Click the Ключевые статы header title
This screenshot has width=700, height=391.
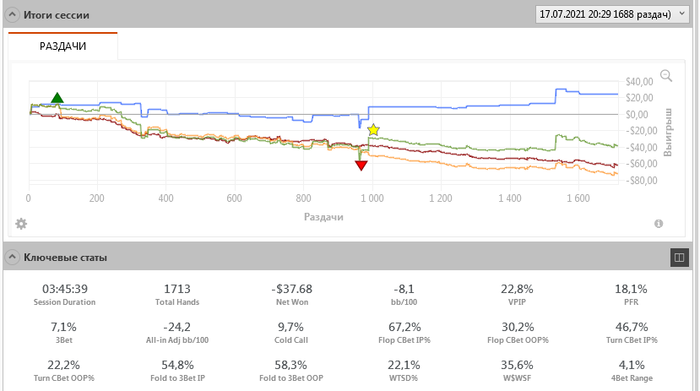65,257
